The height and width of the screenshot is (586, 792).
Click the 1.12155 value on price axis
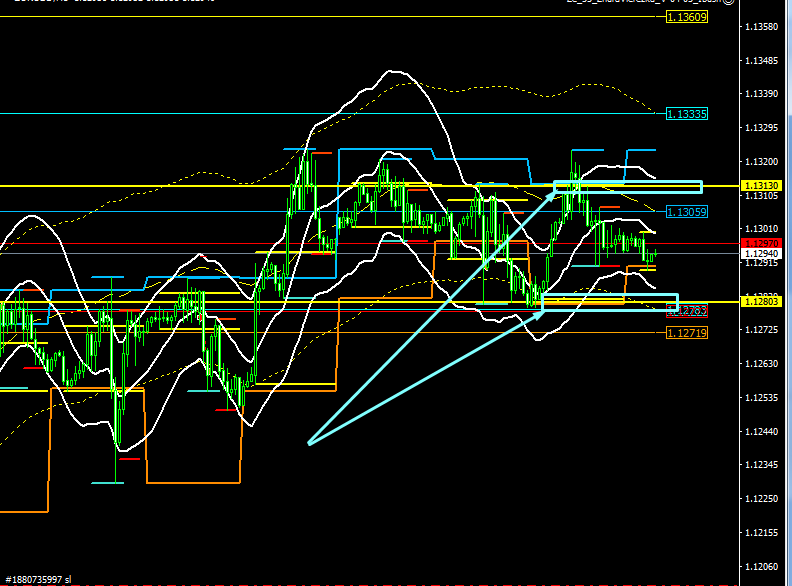762,532
